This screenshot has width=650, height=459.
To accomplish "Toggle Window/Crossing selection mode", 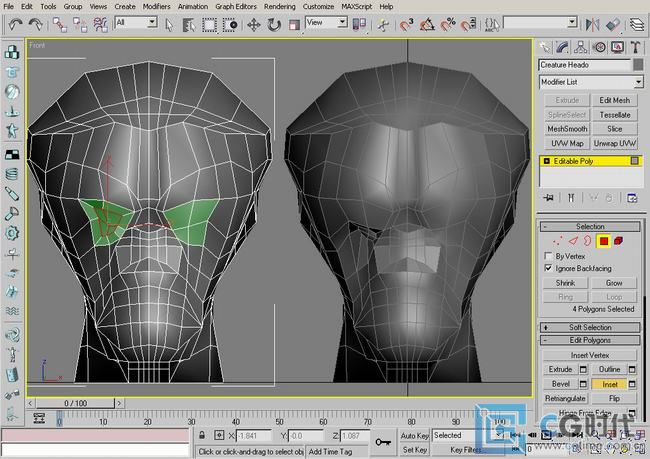I will pos(230,25).
